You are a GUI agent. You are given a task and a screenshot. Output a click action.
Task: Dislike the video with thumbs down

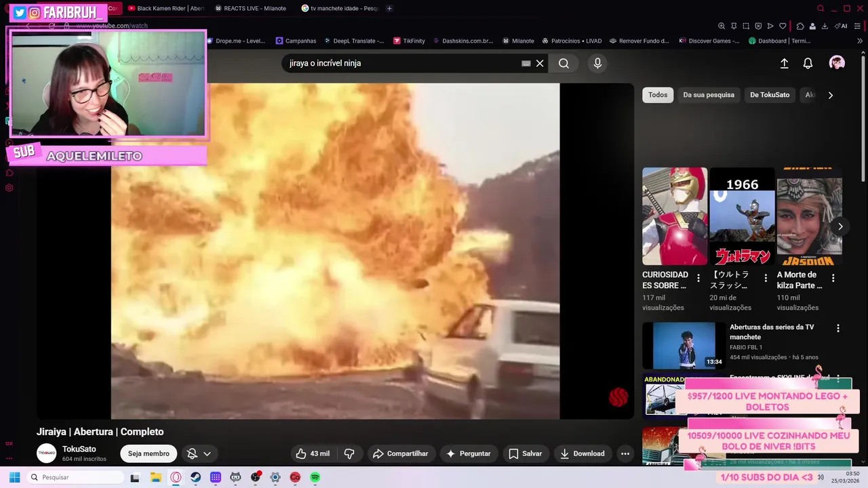349,453
